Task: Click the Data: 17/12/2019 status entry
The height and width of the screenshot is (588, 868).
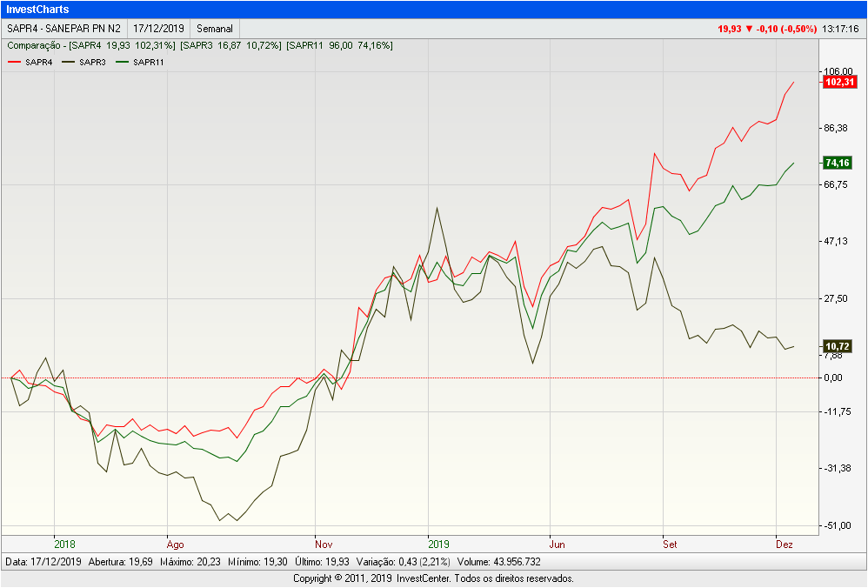Action: 43,561
